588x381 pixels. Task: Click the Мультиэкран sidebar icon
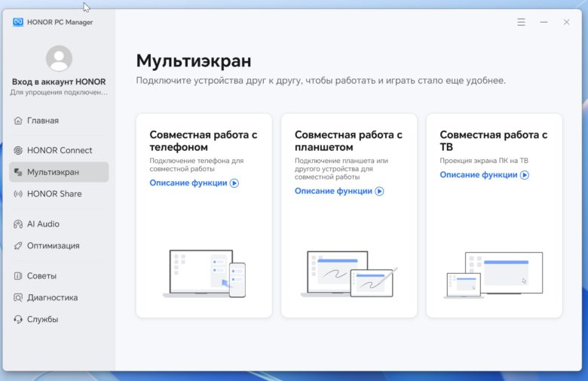[x=17, y=172]
